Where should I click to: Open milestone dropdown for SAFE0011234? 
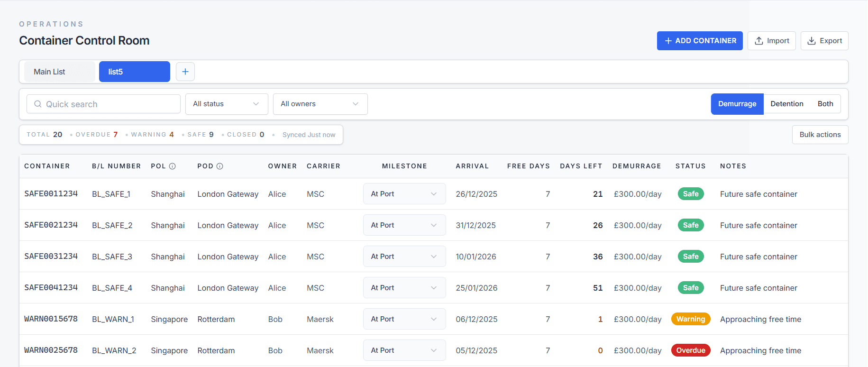404,194
